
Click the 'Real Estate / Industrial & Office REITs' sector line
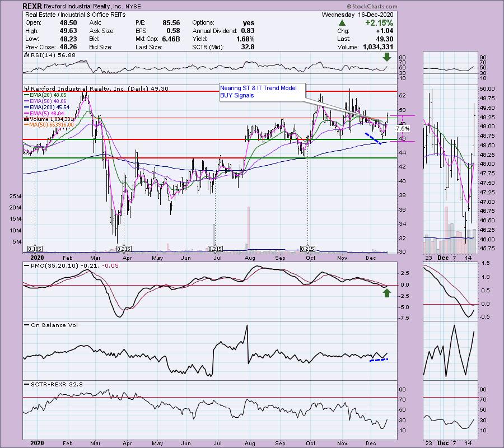click(75, 15)
